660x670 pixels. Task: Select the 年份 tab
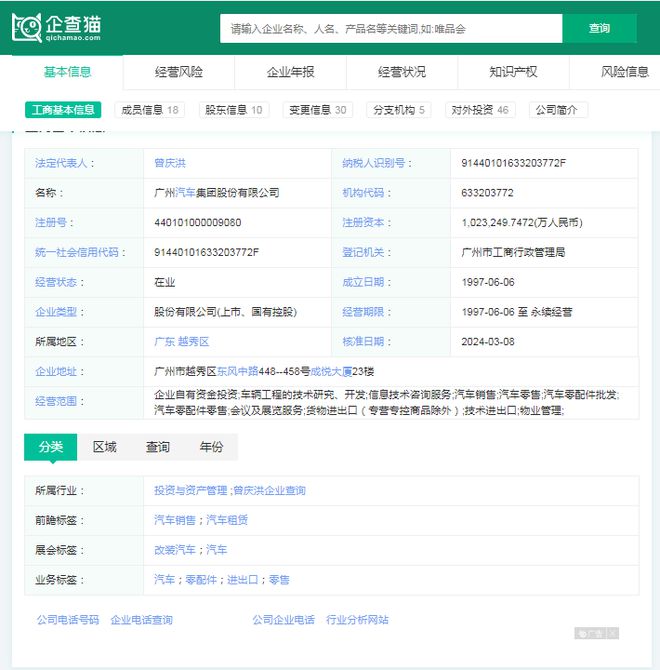(211, 447)
